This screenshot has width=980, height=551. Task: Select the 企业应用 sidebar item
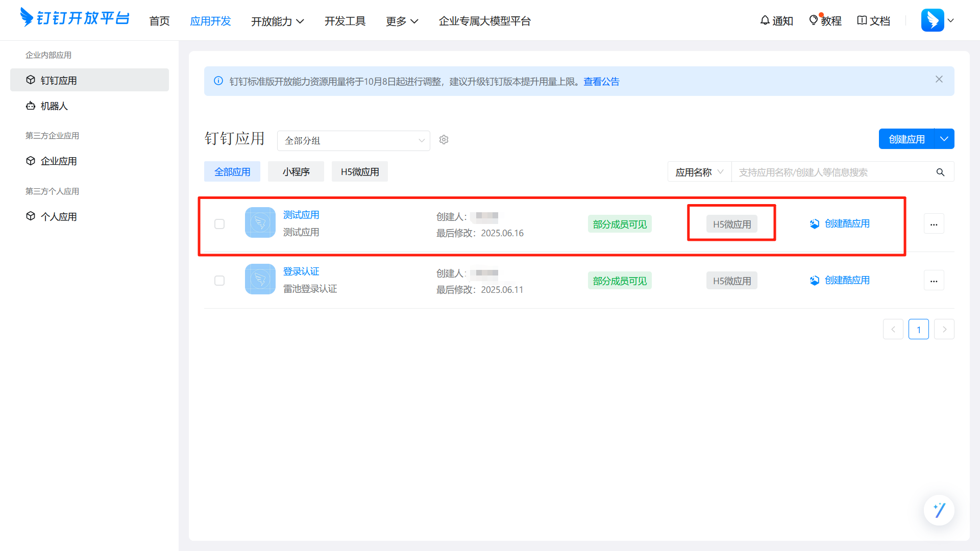(x=89, y=161)
